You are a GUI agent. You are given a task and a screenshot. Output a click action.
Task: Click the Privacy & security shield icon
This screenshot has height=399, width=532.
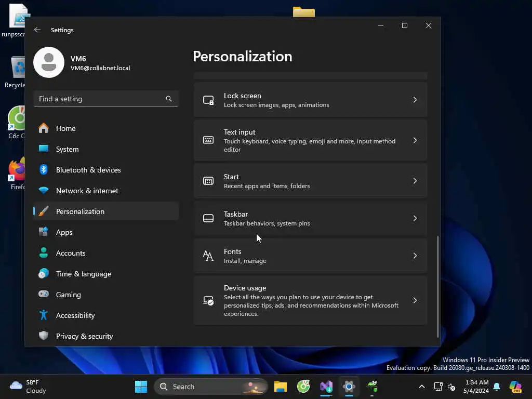(44, 336)
